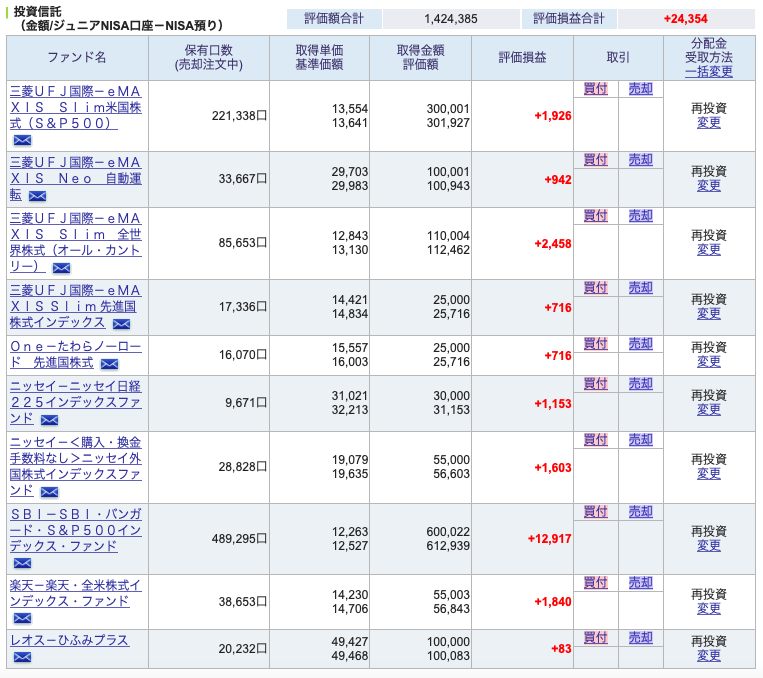Click mail icon for たわらノーロード 先進国株式
The width and height of the screenshot is (763, 678).
[x=109, y=364]
